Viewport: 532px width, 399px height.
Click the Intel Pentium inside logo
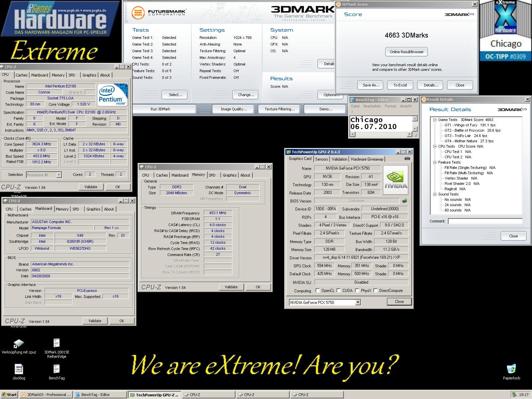[x=113, y=95]
